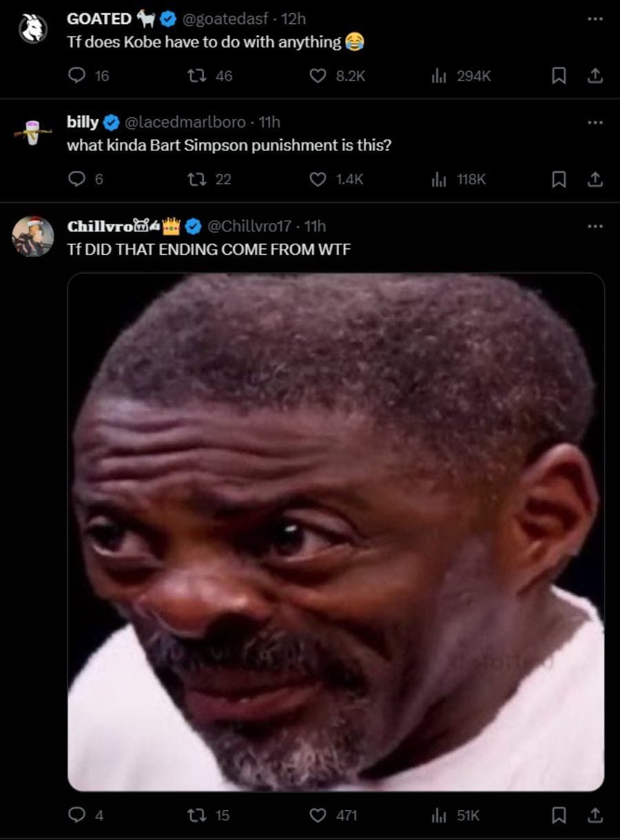Screen dimensions: 620x840
Task: Open billy's profile avatar
Action: coord(32,132)
